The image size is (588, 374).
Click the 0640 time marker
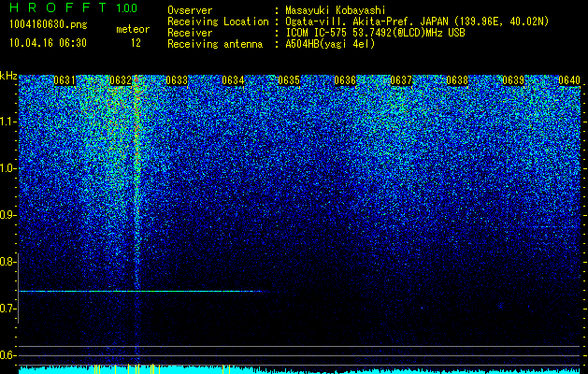(569, 80)
